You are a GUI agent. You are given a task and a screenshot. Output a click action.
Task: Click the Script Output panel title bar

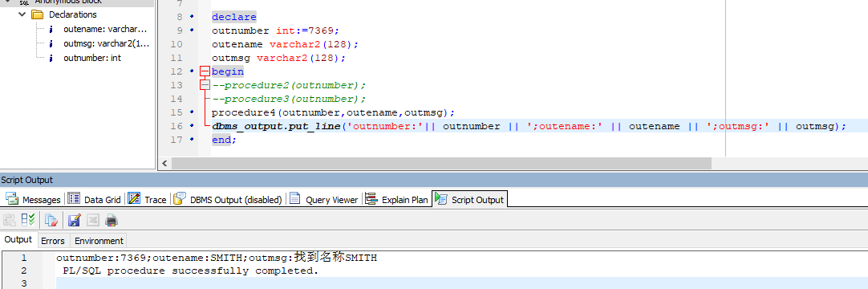[x=434, y=179]
